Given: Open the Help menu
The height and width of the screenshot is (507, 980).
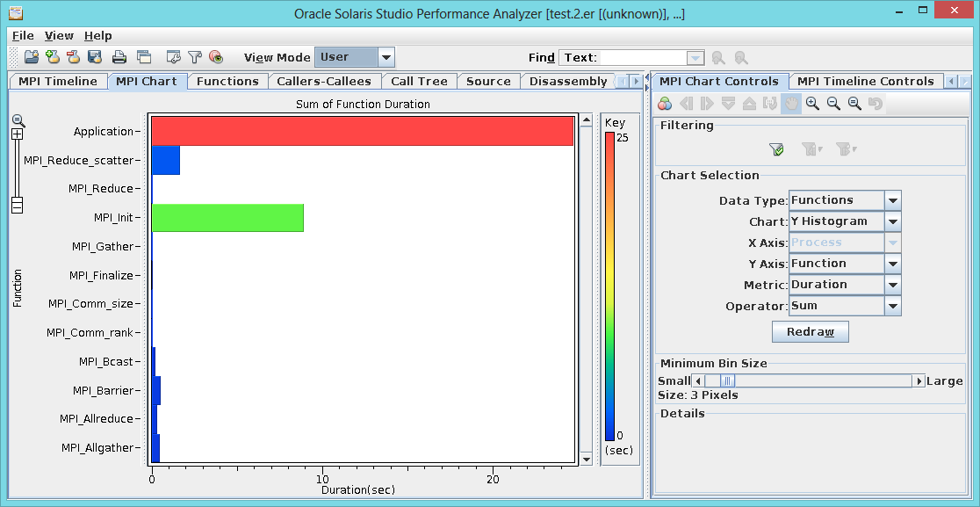Looking at the screenshot, I should (x=98, y=36).
